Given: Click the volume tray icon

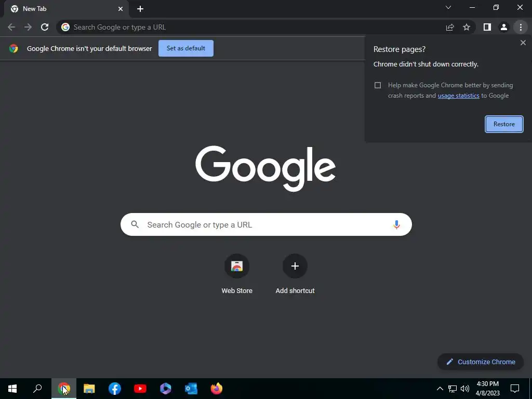Looking at the screenshot, I should point(465,389).
